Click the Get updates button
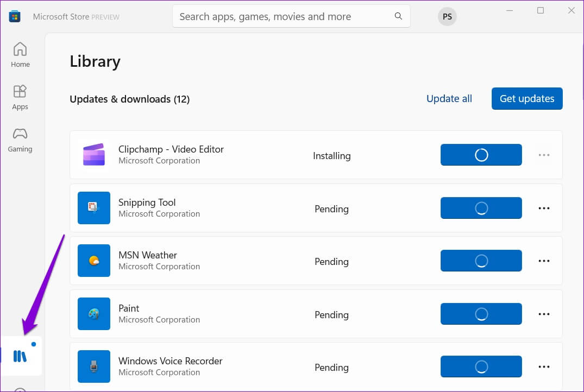This screenshot has width=584, height=392. 527,99
